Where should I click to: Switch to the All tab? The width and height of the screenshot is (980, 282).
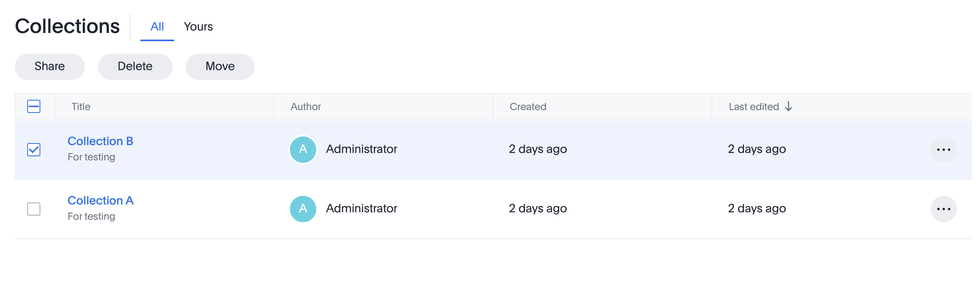point(157,27)
